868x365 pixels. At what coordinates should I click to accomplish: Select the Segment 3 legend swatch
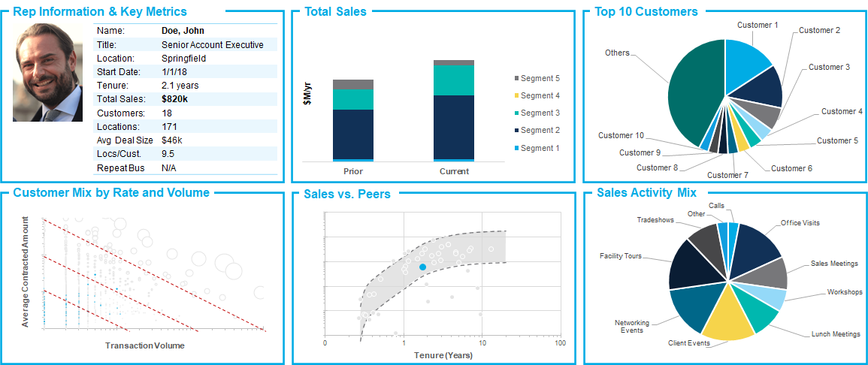(x=516, y=113)
